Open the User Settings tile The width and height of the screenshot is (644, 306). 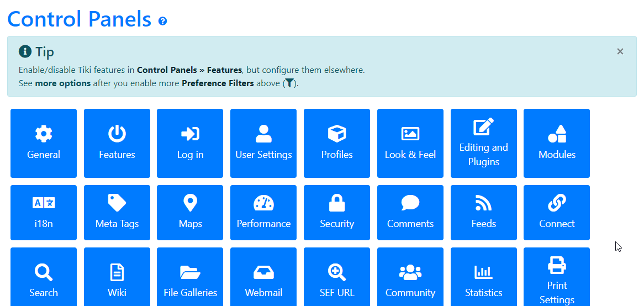coord(263,144)
